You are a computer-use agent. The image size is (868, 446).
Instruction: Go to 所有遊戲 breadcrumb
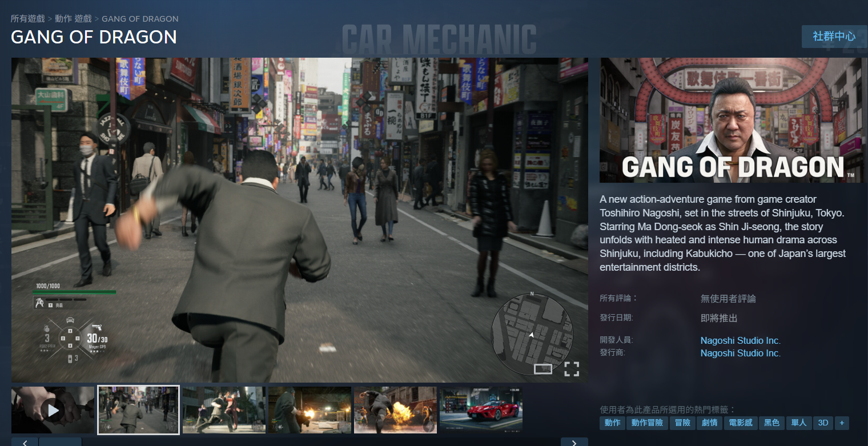(x=27, y=19)
